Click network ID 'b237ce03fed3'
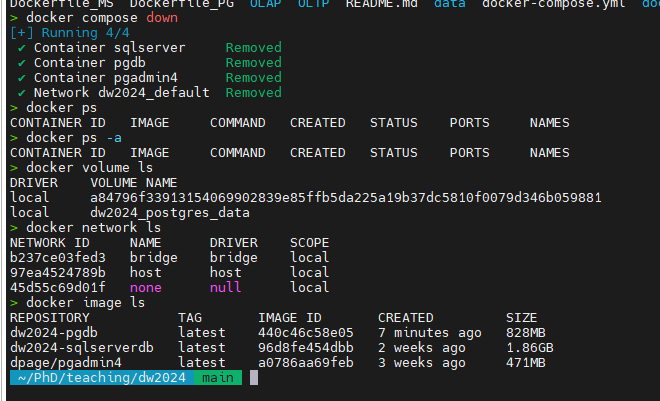Viewport: 660px width, 401px height. click(58, 258)
